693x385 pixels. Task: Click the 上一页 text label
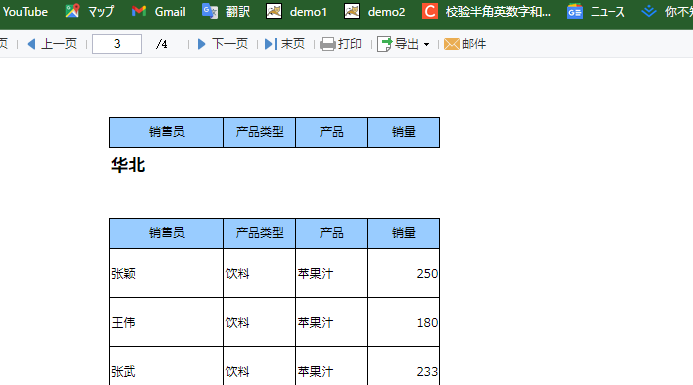(x=59, y=44)
